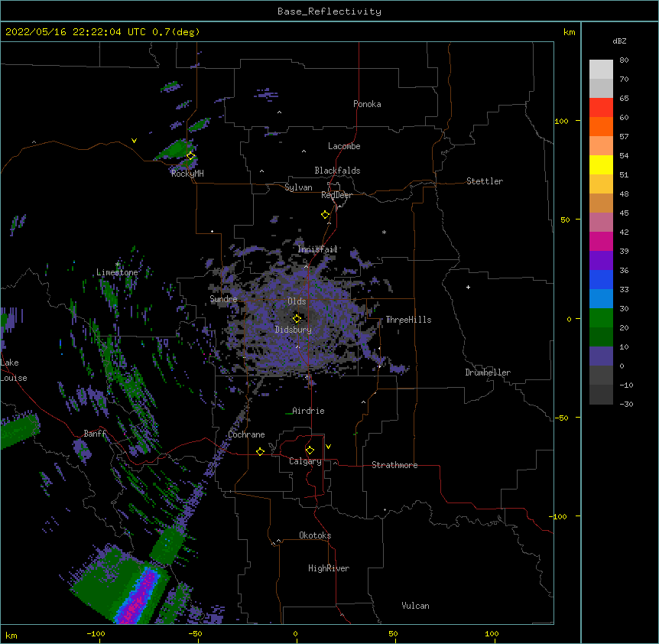The height and width of the screenshot is (644, 659).
Task: Click the Cochrane town label
Action: tap(246, 434)
